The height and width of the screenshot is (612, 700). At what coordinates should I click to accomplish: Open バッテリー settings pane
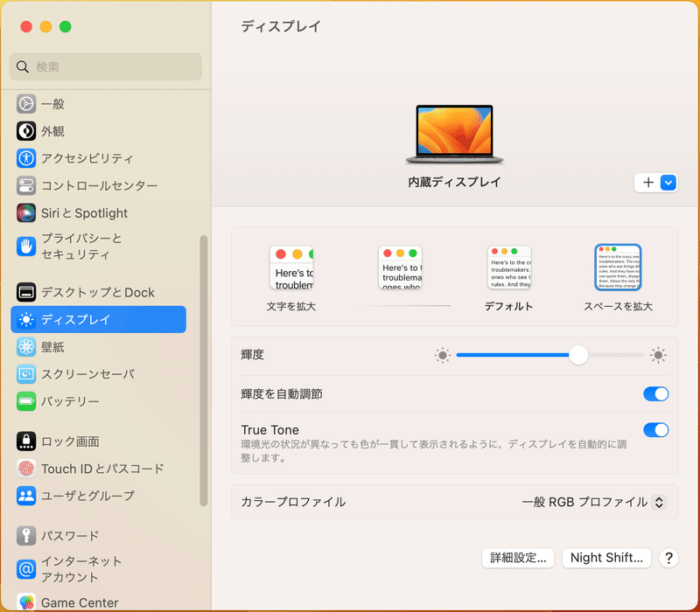pos(98,401)
